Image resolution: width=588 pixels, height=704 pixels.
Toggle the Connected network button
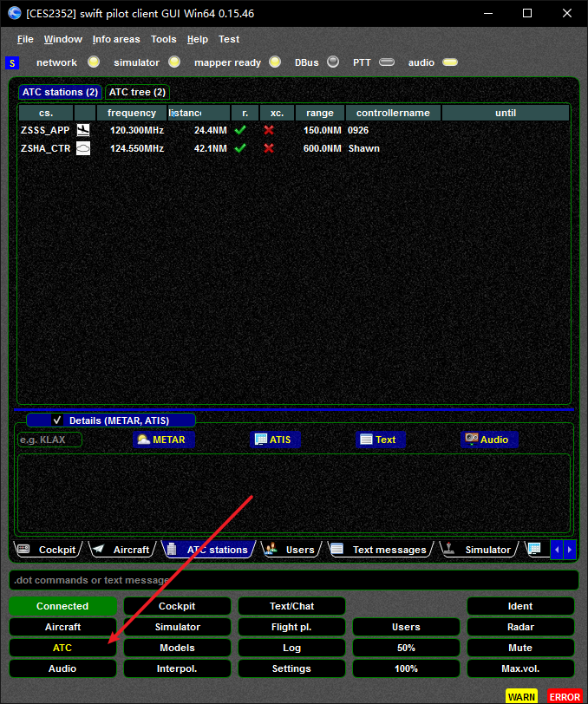(62, 606)
